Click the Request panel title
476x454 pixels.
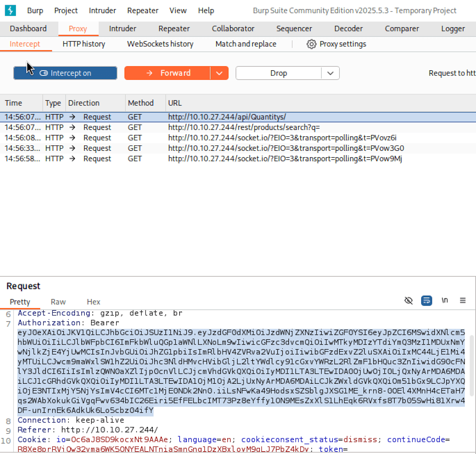[23, 286]
